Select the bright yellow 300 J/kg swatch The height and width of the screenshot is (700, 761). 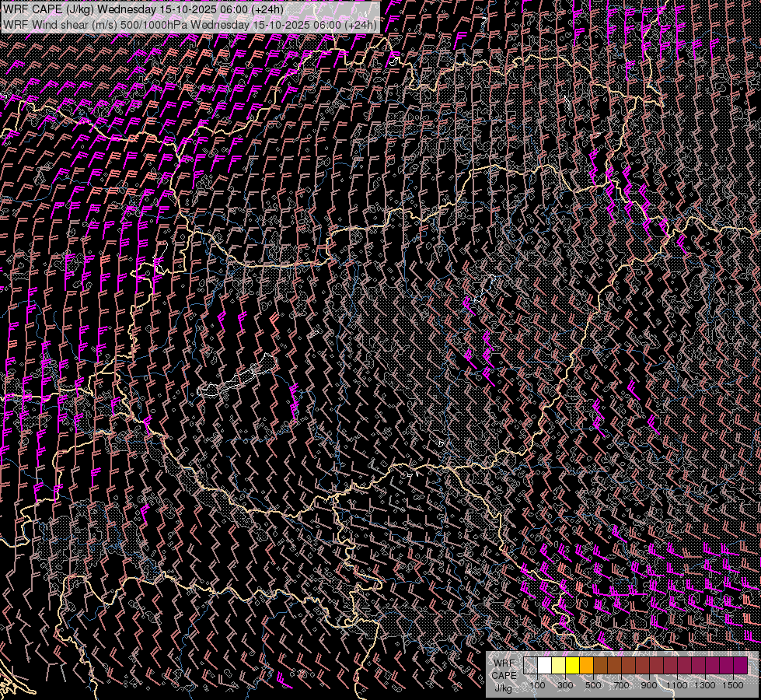572,666
